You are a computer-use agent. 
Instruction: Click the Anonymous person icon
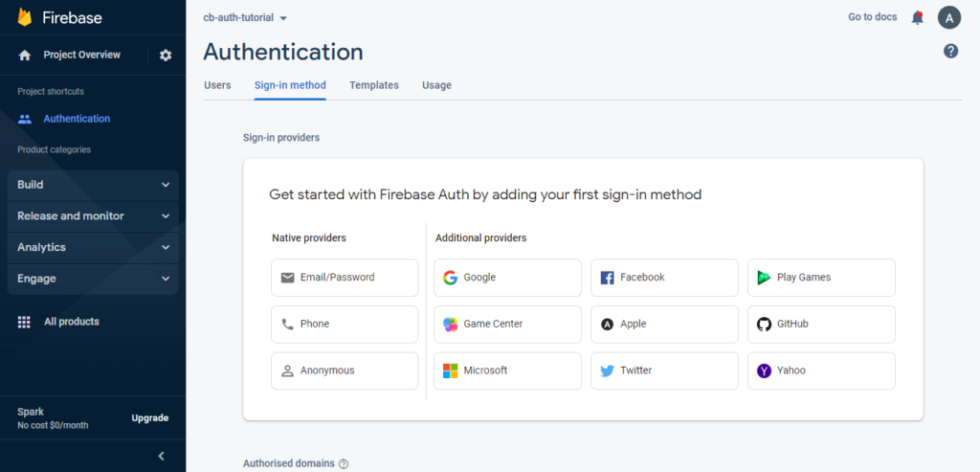pyautogui.click(x=287, y=371)
